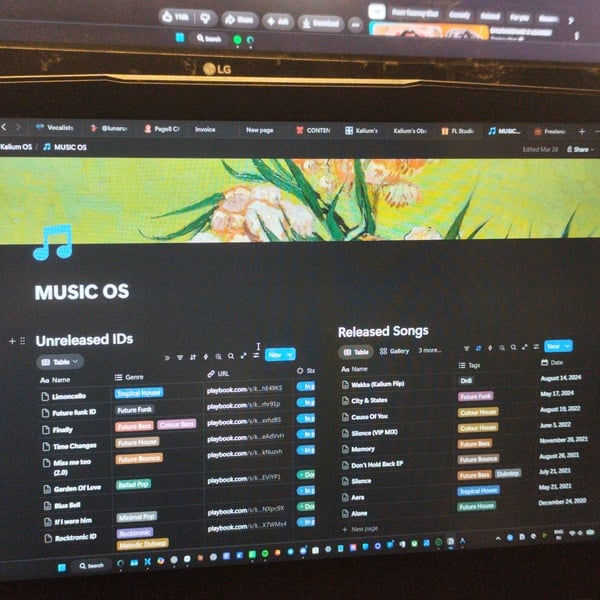This screenshot has height=600, width=600.
Task: Go back with the left arrow
Action: click(x=4, y=127)
